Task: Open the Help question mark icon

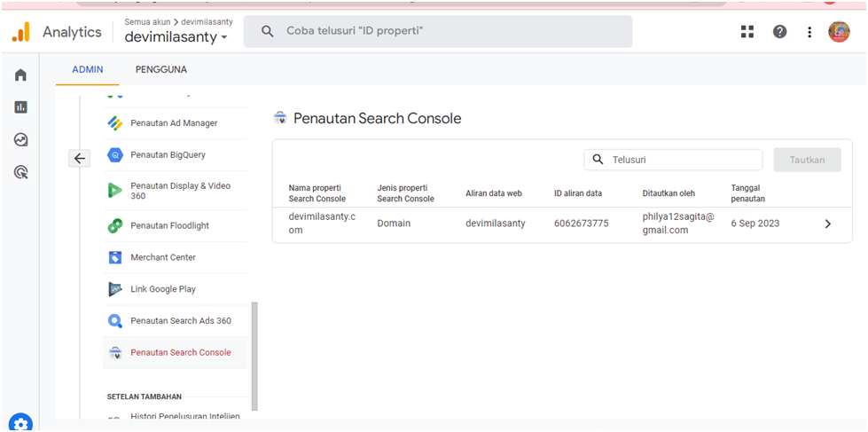Action: (x=780, y=32)
